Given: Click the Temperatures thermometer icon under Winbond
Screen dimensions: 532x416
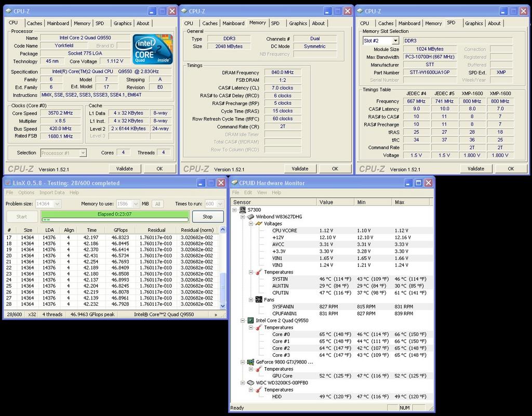Looking at the screenshot, I should tap(259, 272).
